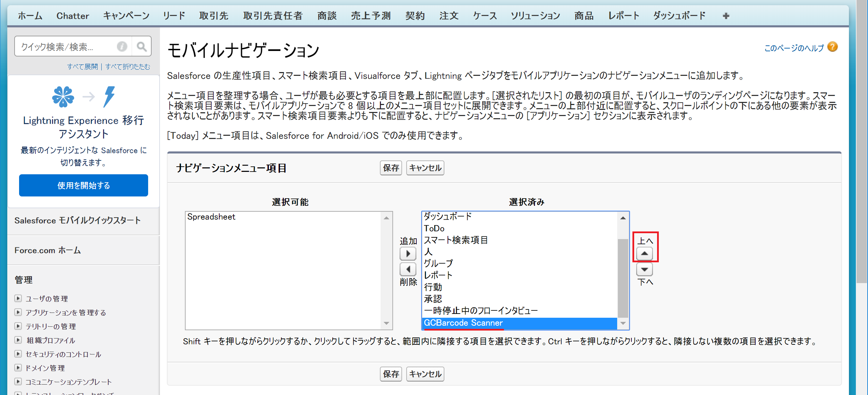Open the 取引先責任者 tab

[x=273, y=16]
